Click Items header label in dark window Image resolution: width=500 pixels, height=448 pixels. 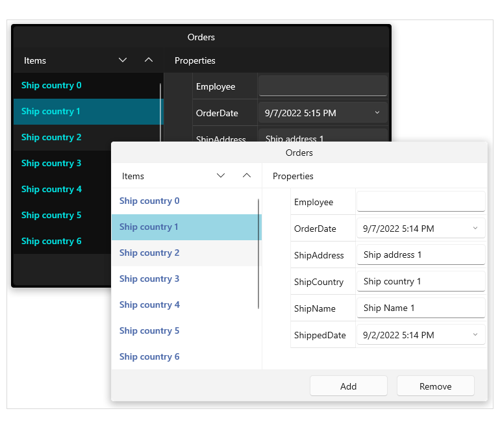(35, 60)
